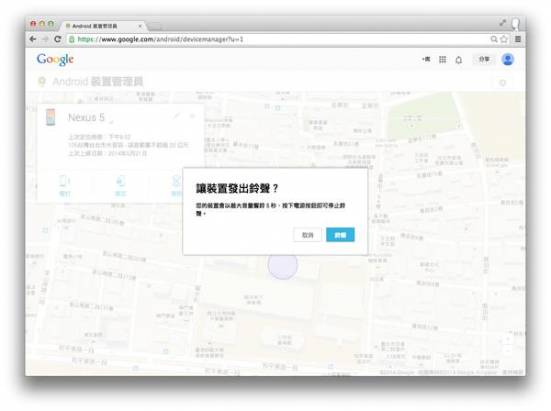The width and height of the screenshot is (551, 411).
Task: Open the Google apps grid icon
Action: click(442, 60)
